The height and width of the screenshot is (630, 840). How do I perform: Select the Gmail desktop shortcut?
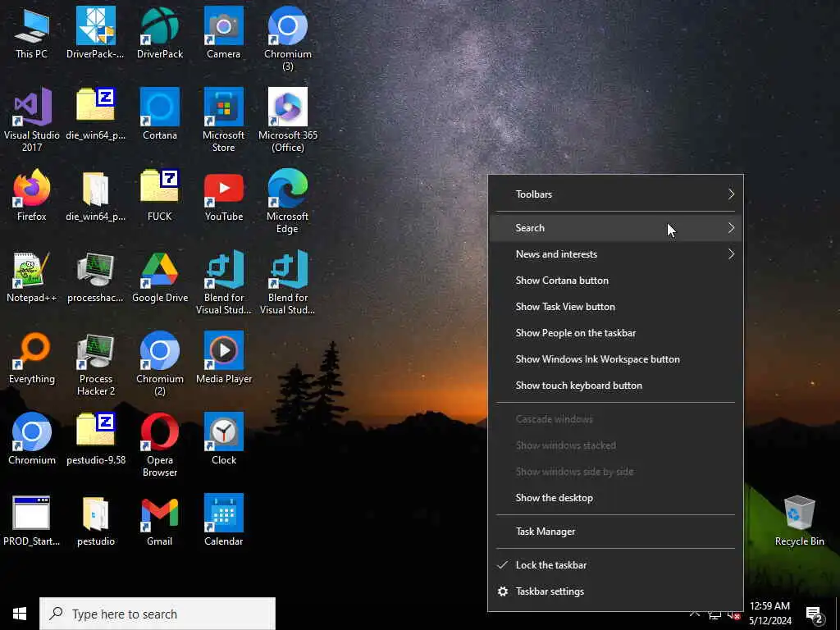[x=160, y=521]
